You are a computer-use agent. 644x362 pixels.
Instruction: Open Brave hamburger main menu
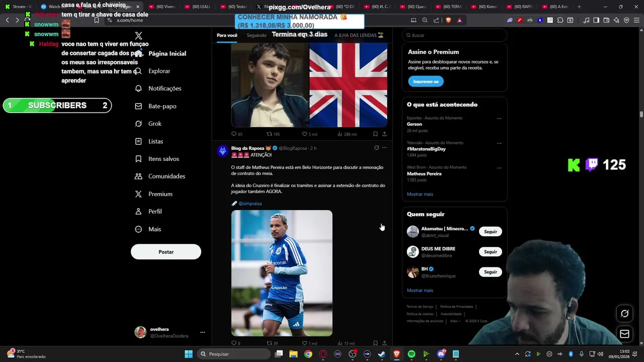(x=636, y=20)
